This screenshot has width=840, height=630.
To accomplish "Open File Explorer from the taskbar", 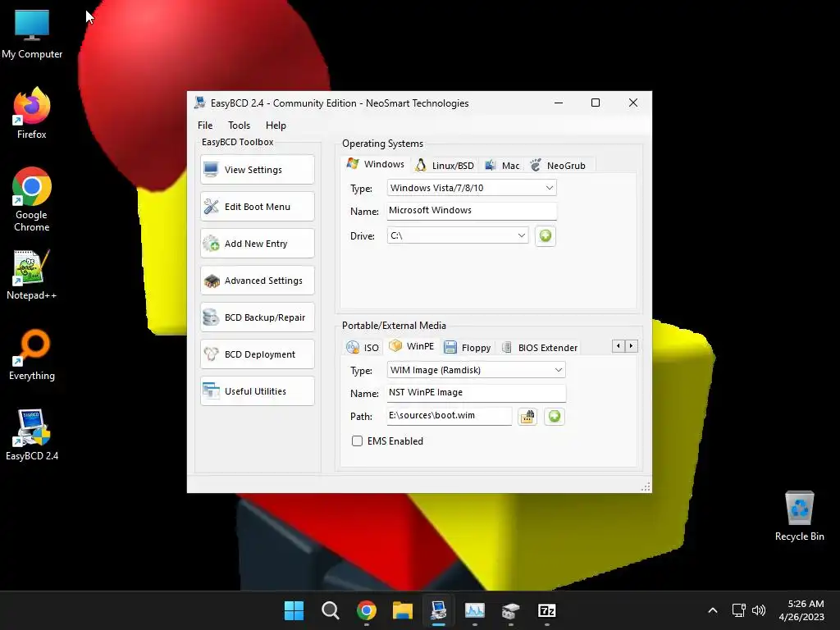I will (402, 610).
